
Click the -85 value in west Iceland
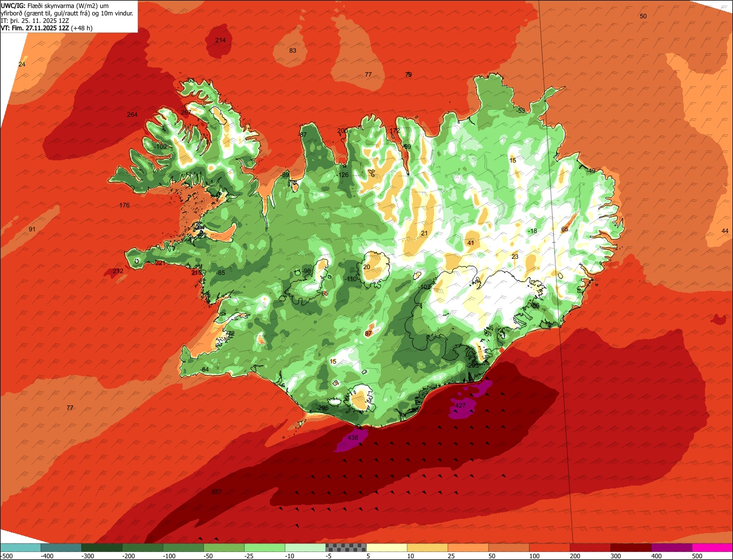pos(220,273)
